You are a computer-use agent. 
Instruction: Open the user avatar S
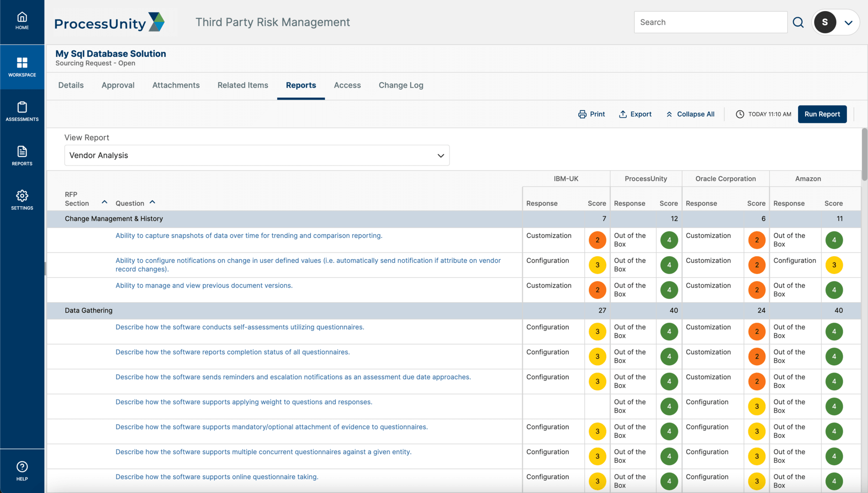[x=825, y=22]
